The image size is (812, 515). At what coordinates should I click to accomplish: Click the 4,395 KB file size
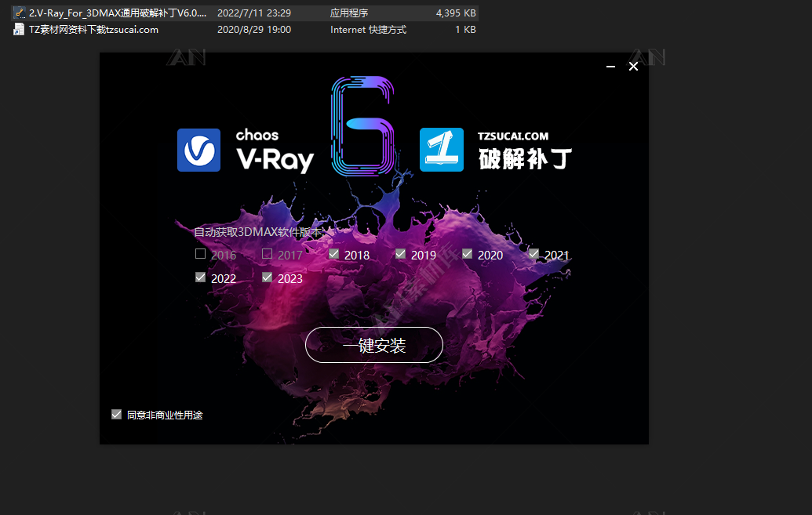click(456, 13)
